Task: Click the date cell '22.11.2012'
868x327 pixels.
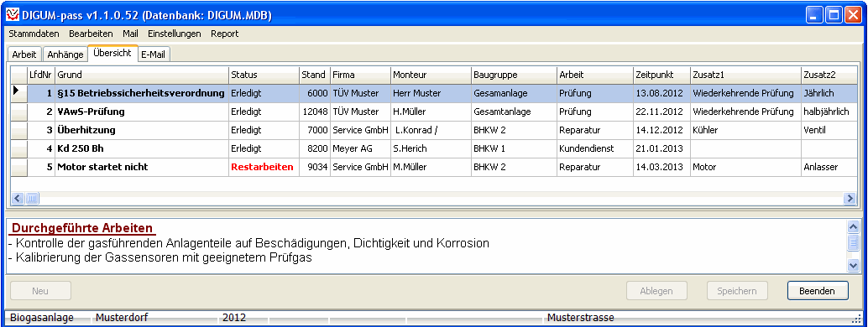Action: point(661,112)
